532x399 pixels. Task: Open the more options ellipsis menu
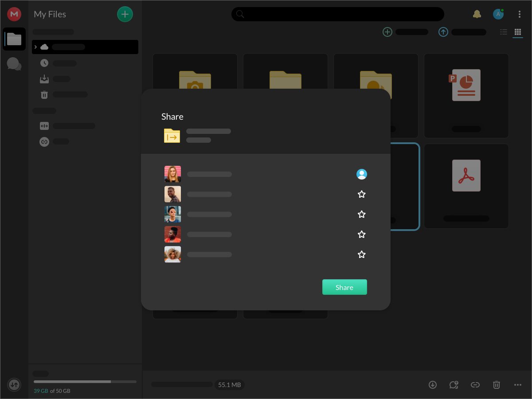tap(517, 385)
